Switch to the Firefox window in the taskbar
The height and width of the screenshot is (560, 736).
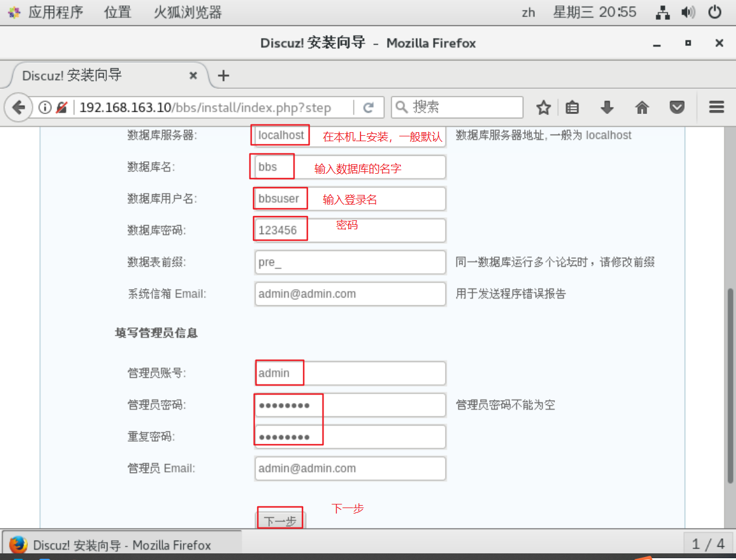pyautogui.click(x=122, y=545)
